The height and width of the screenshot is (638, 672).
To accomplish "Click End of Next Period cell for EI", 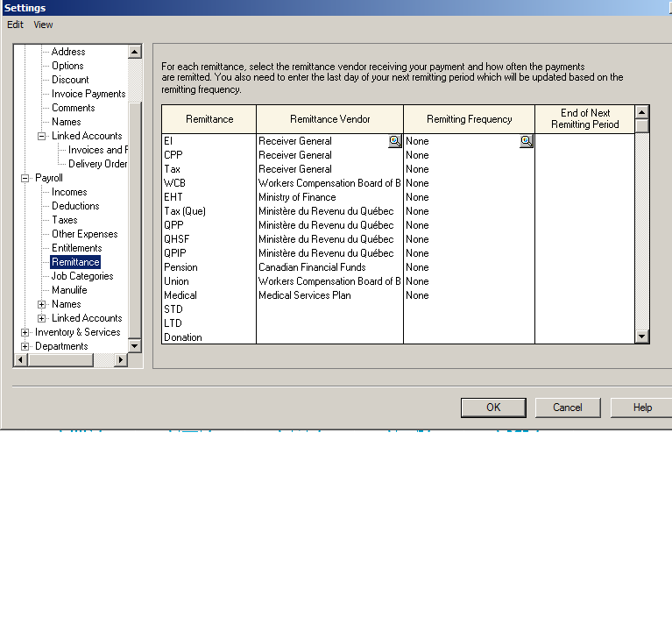I will point(584,141).
